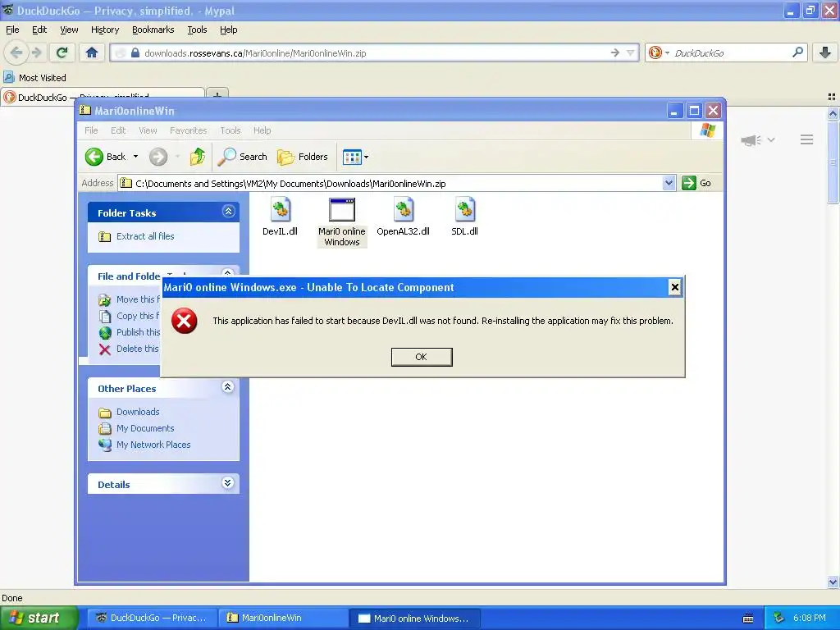Screen dimensions: 840x630
Task: Select Mari0 online Windows executable icon
Action: pyautogui.click(x=342, y=209)
